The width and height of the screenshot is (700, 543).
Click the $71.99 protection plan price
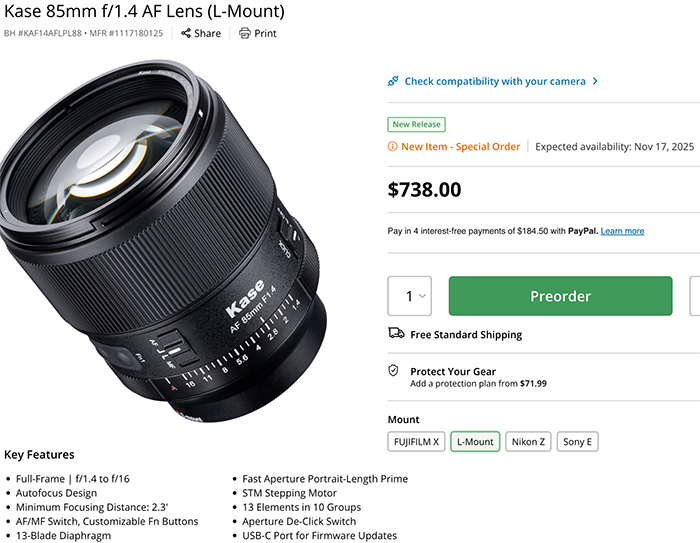(x=533, y=383)
